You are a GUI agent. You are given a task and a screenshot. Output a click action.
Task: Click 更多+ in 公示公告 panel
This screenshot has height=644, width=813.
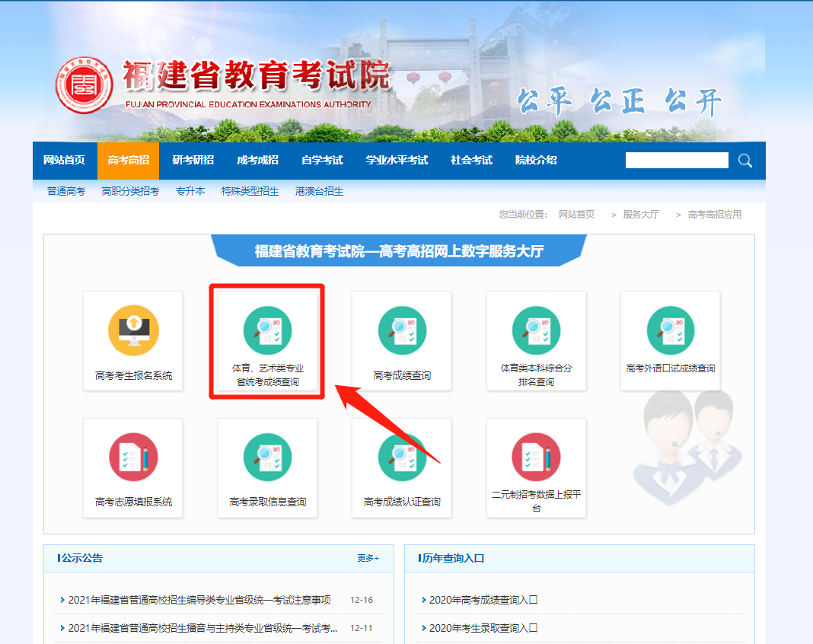pyautogui.click(x=368, y=558)
